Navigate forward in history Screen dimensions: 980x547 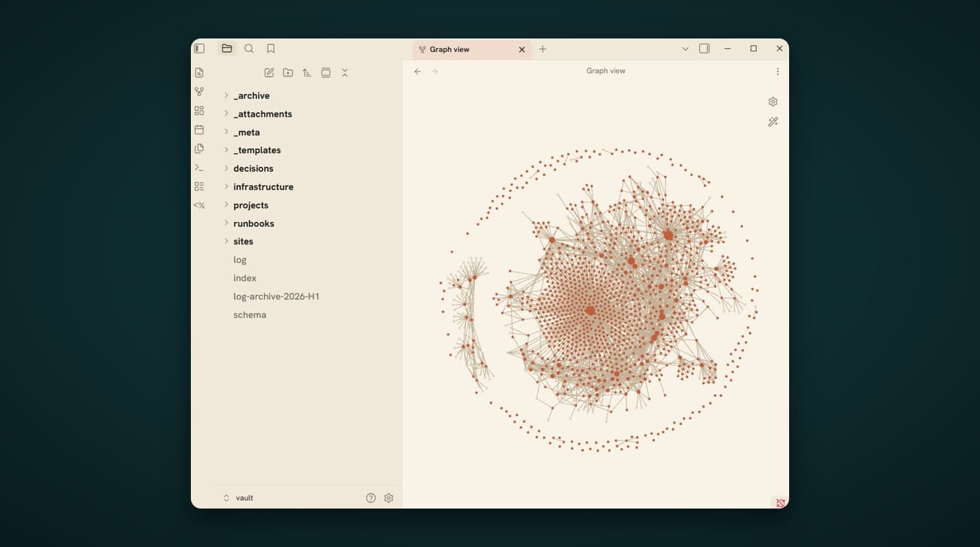(x=434, y=71)
